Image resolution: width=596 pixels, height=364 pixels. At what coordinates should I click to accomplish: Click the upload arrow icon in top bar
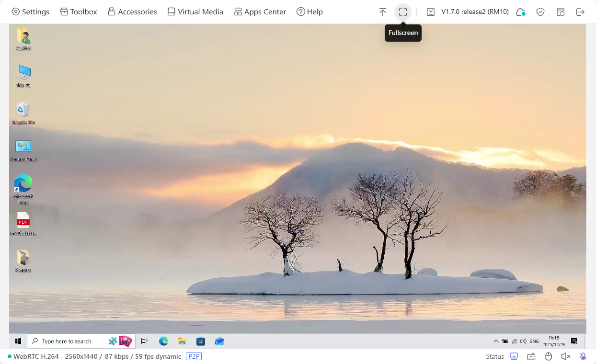pos(383,11)
